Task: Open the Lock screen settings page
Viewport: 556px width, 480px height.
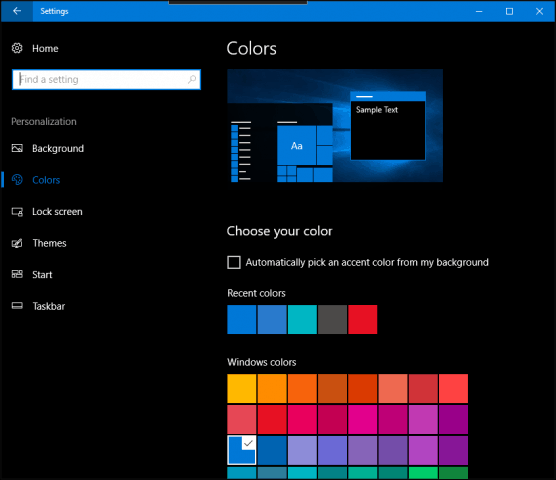Action: point(57,212)
